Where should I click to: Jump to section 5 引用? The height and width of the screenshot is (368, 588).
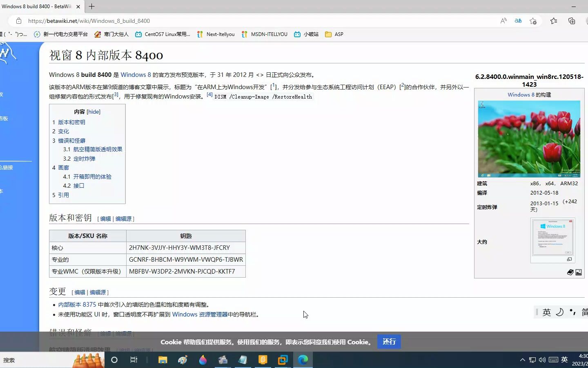63,195
